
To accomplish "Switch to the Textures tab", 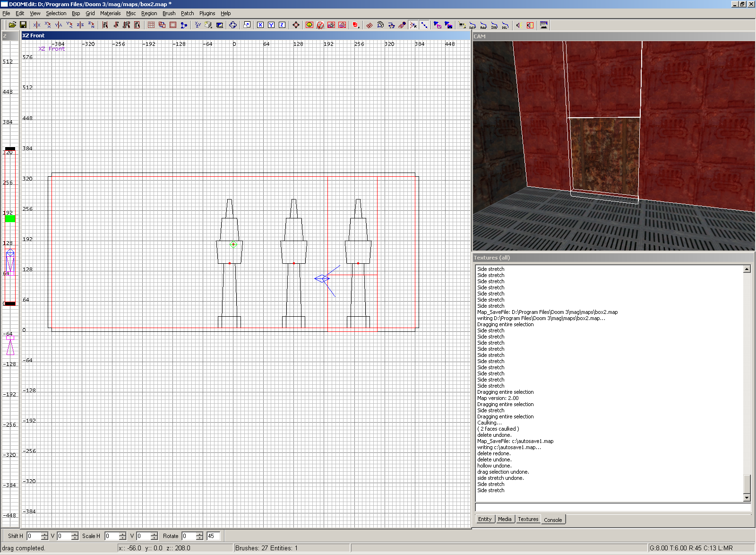I will 528,519.
